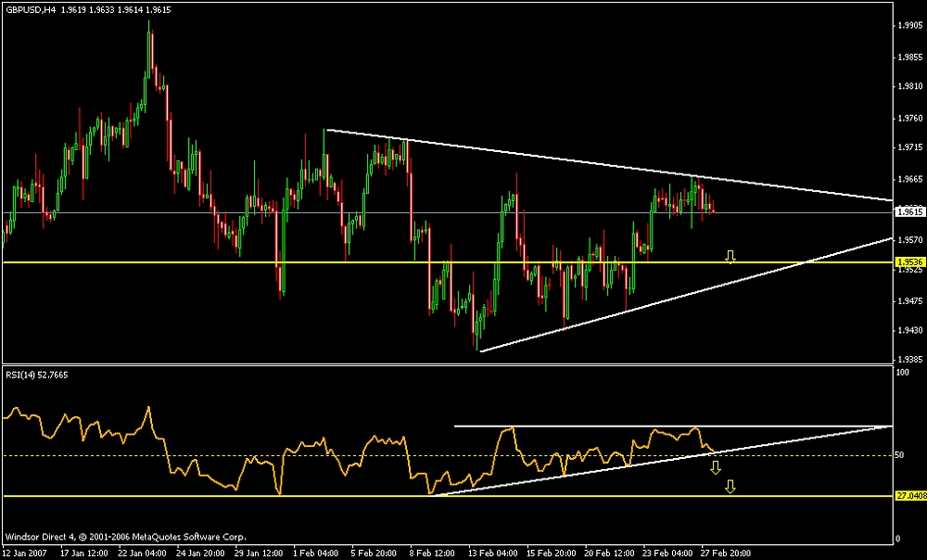Click the 12 Jan 2007 date label
The width and height of the screenshot is (927, 560).
23,554
